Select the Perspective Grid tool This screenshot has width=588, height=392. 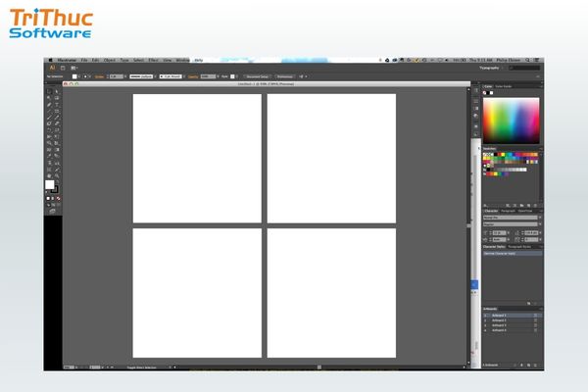click(57, 143)
